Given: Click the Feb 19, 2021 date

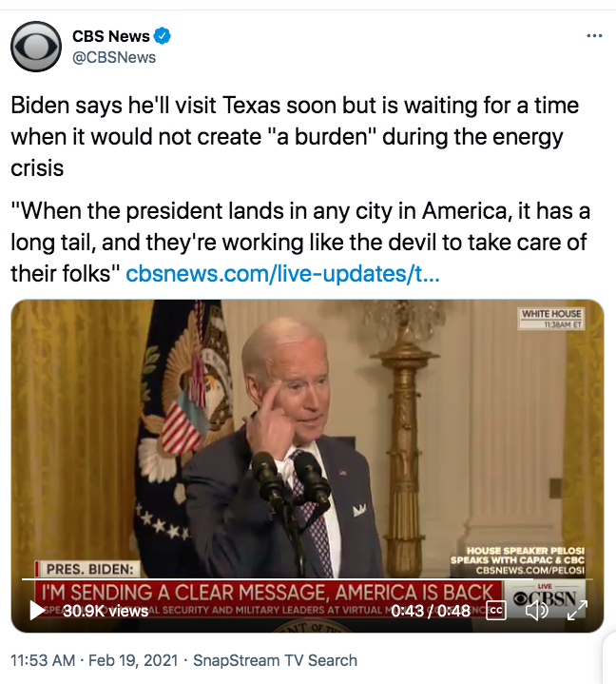Looking at the screenshot, I should pos(133,660).
